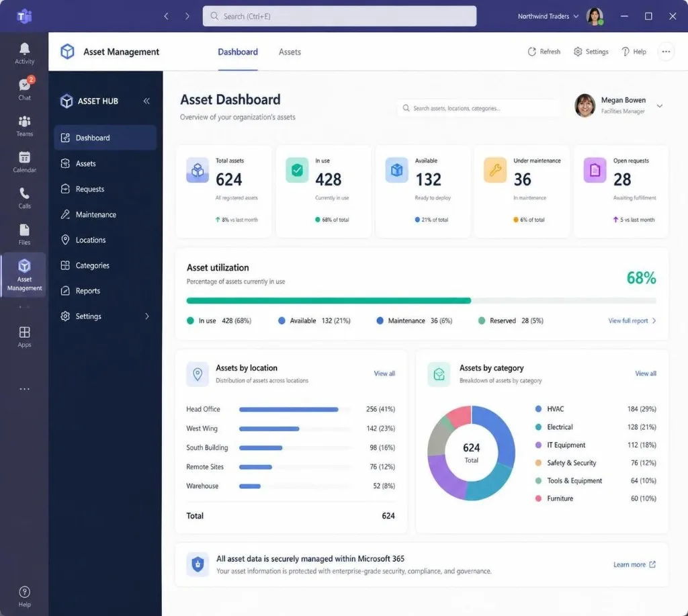This screenshot has width=688, height=616.
Task: Select Asset Management app in rail
Action: [24, 275]
